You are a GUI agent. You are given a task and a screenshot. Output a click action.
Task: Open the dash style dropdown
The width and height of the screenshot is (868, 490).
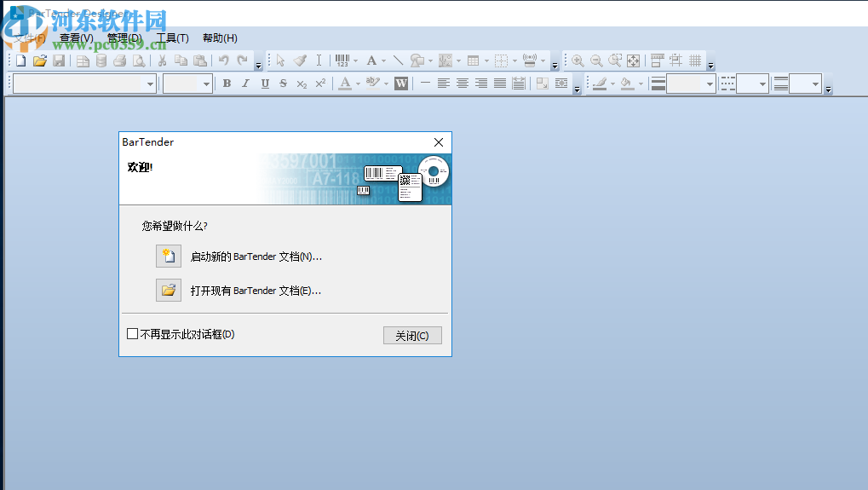click(x=762, y=84)
